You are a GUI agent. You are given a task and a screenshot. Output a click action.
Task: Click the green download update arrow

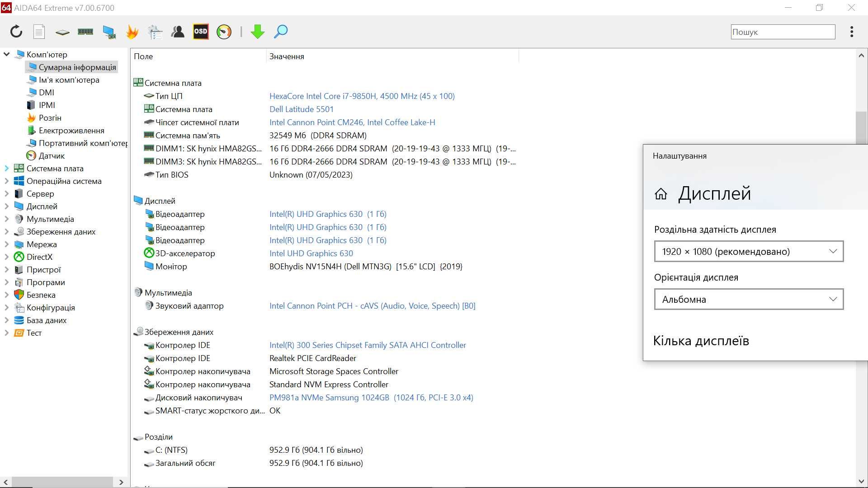[258, 32]
